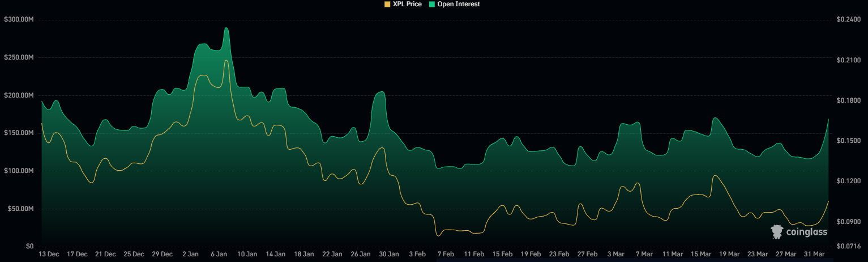Click the 30 Jan x-axis label

pos(389,254)
